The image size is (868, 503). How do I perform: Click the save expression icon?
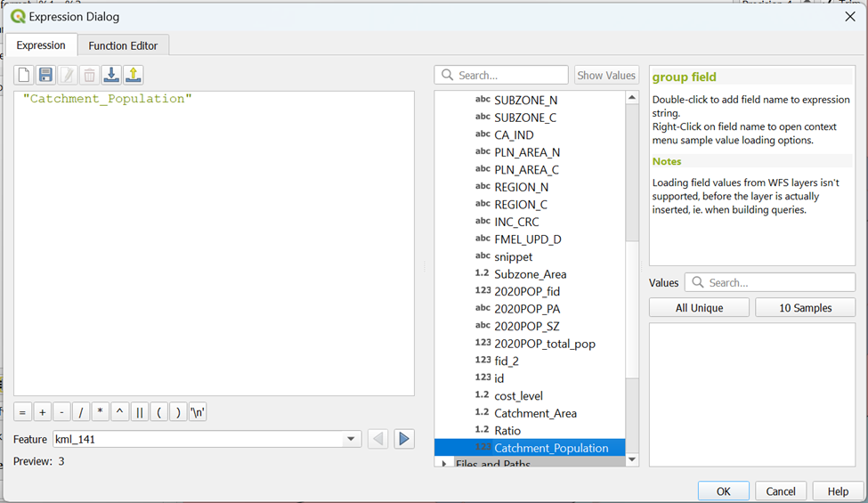45,76
